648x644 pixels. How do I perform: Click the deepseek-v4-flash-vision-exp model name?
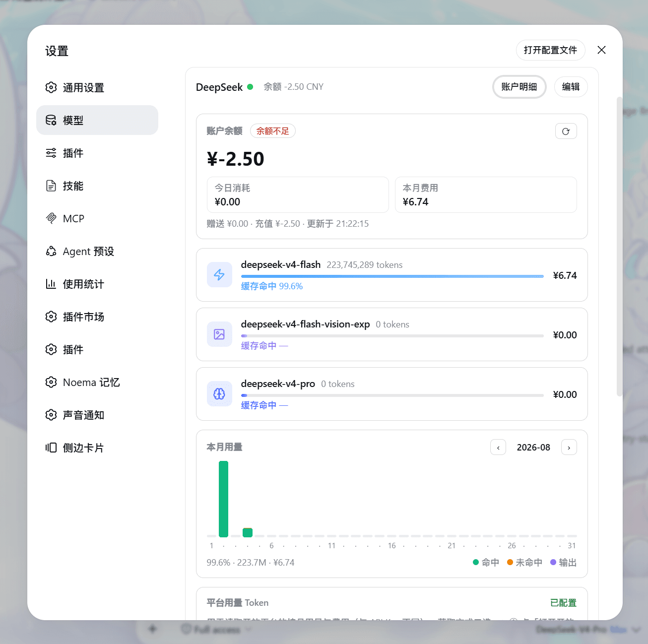pos(306,324)
